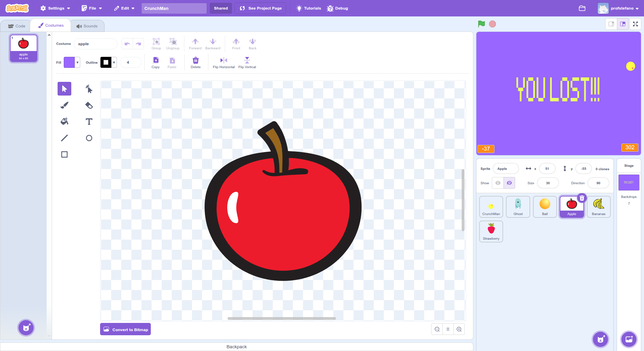Pick the Fill bucket tool
The height and width of the screenshot is (351, 644).
(64, 122)
